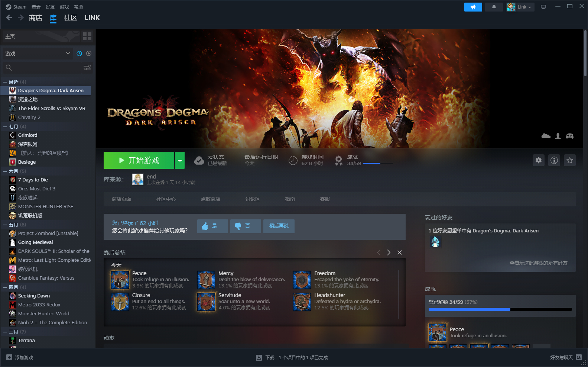The width and height of the screenshot is (588, 367).
Task: Open 讨论区 link
Action: pyautogui.click(x=253, y=199)
